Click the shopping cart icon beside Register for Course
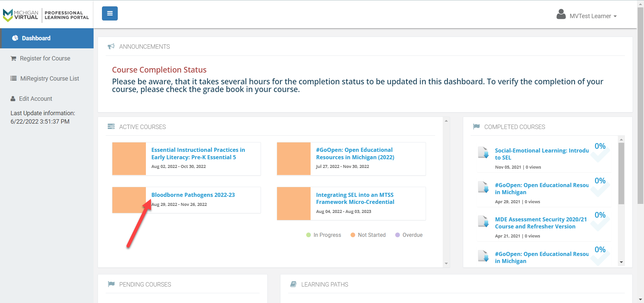 click(13, 58)
